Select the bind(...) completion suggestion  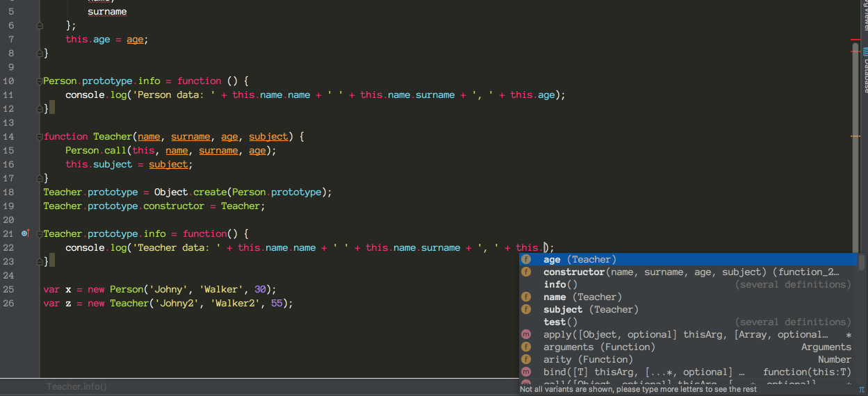(688, 372)
